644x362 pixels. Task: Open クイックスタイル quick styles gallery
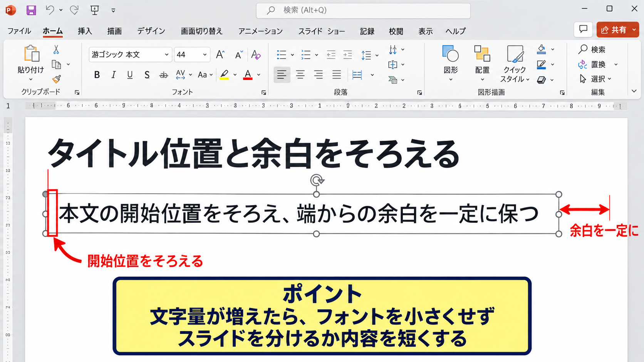coord(515,63)
